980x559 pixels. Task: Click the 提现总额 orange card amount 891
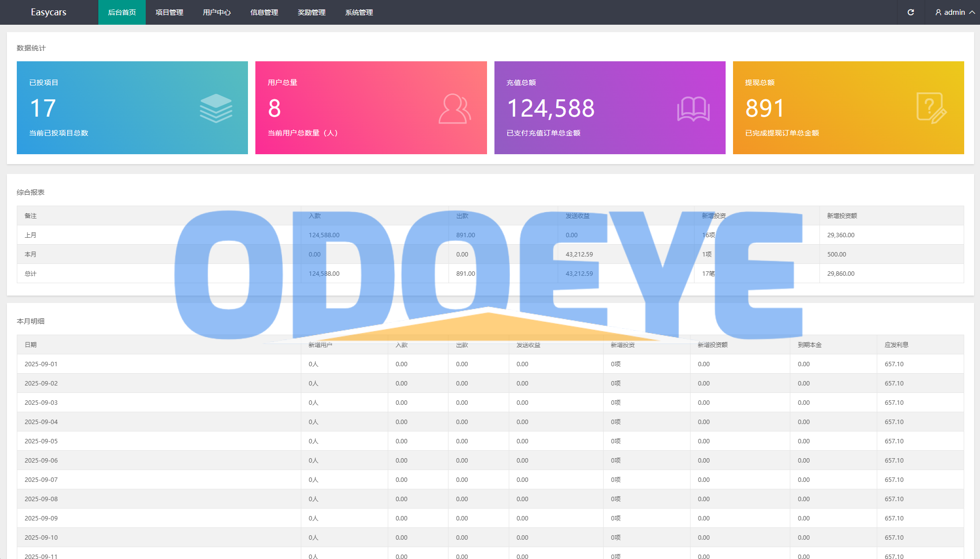pos(764,108)
